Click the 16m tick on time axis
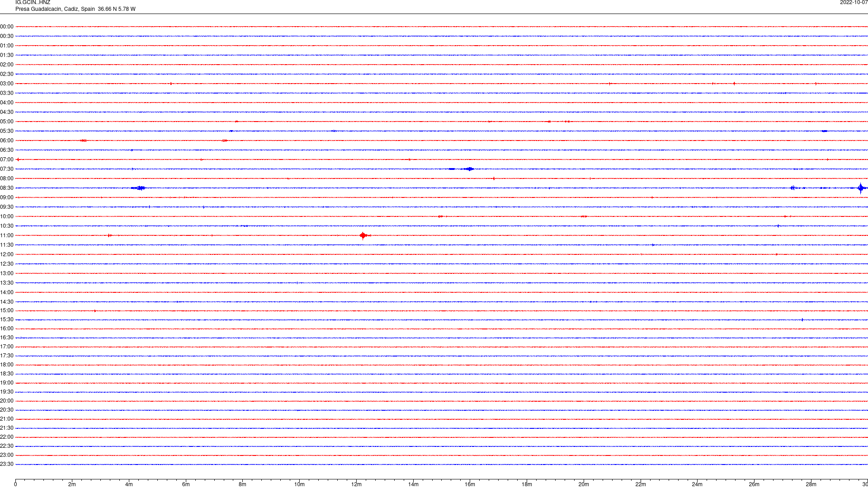The width and height of the screenshot is (868, 488). [x=470, y=484]
